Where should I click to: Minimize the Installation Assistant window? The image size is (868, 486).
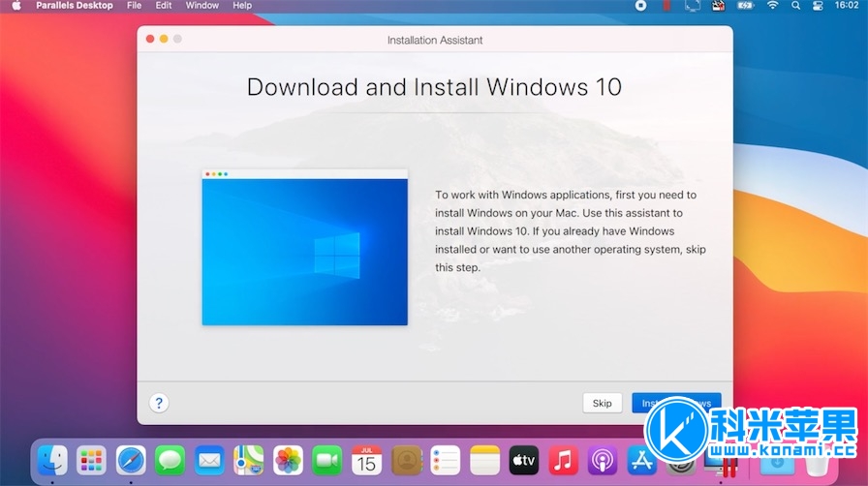(x=164, y=39)
